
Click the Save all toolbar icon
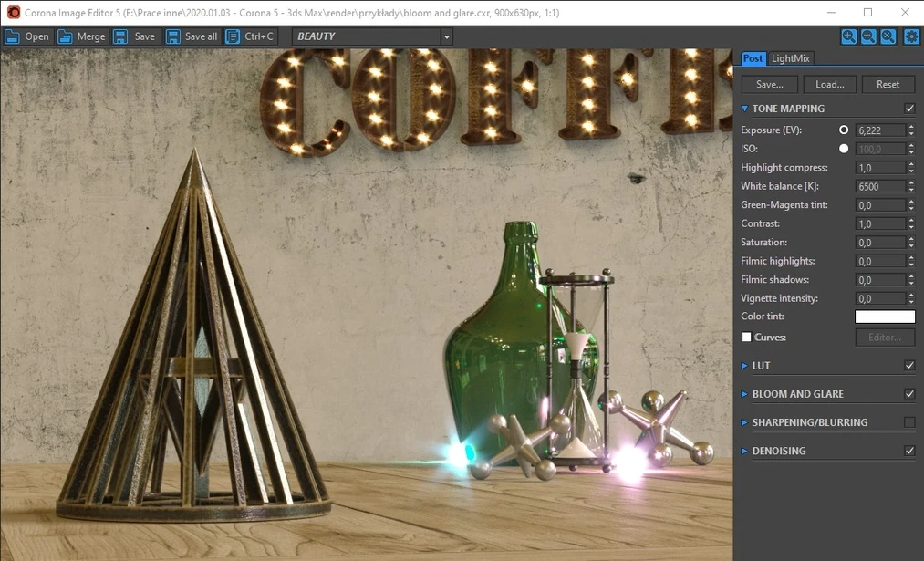click(x=173, y=36)
